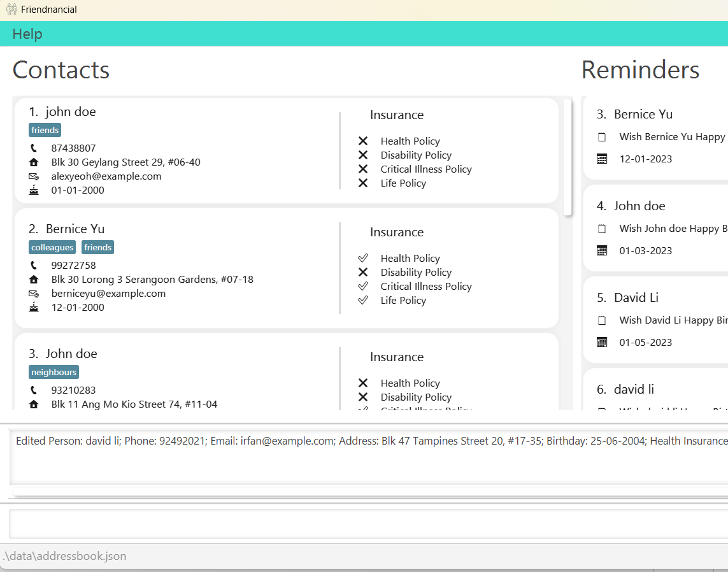Click status bar path \data\addressbook.json
Viewport: 728px width, 572px height.
coord(64,555)
